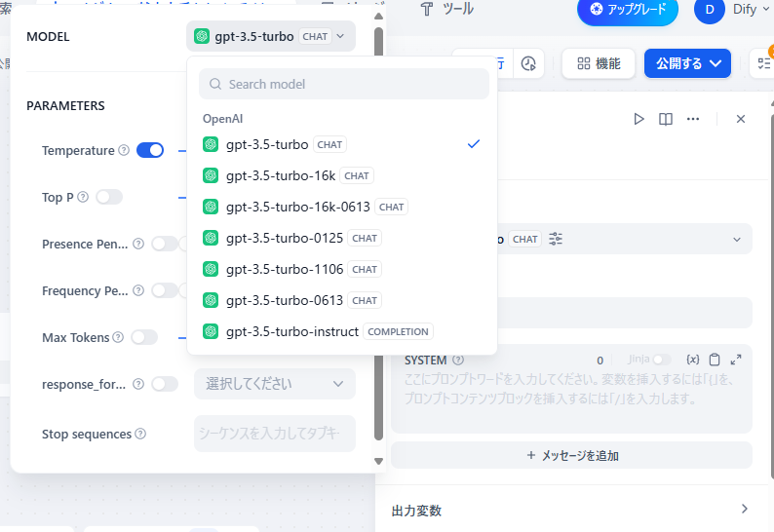Insert variable with the {x} icon
Screen dimensions: 774x532
(x=693, y=360)
